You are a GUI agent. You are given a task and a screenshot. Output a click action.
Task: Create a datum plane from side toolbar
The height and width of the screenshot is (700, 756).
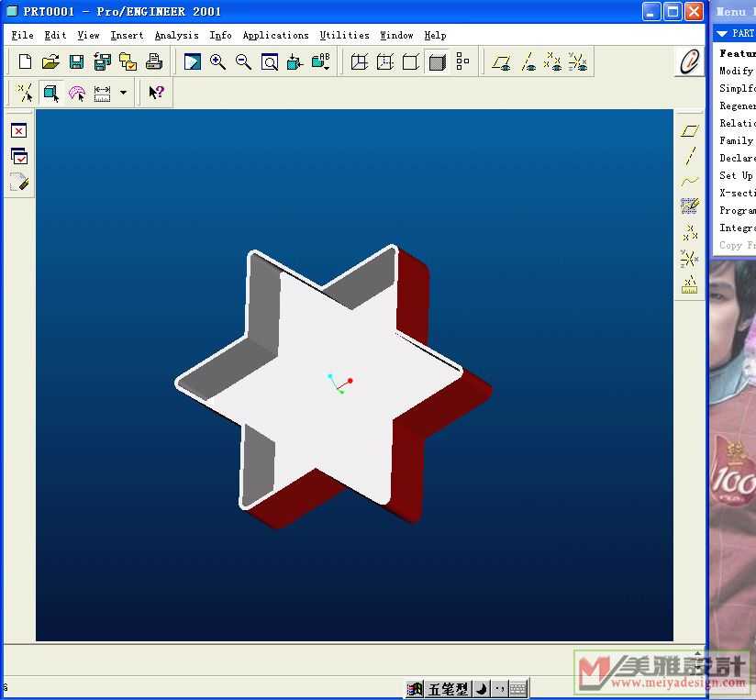tap(690, 131)
